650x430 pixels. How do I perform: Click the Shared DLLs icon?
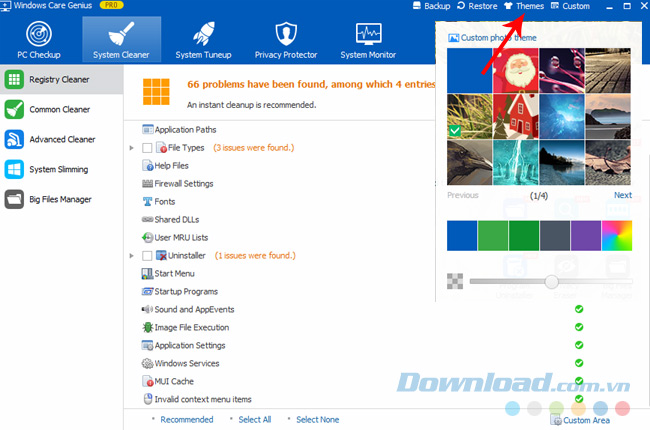click(x=148, y=219)
